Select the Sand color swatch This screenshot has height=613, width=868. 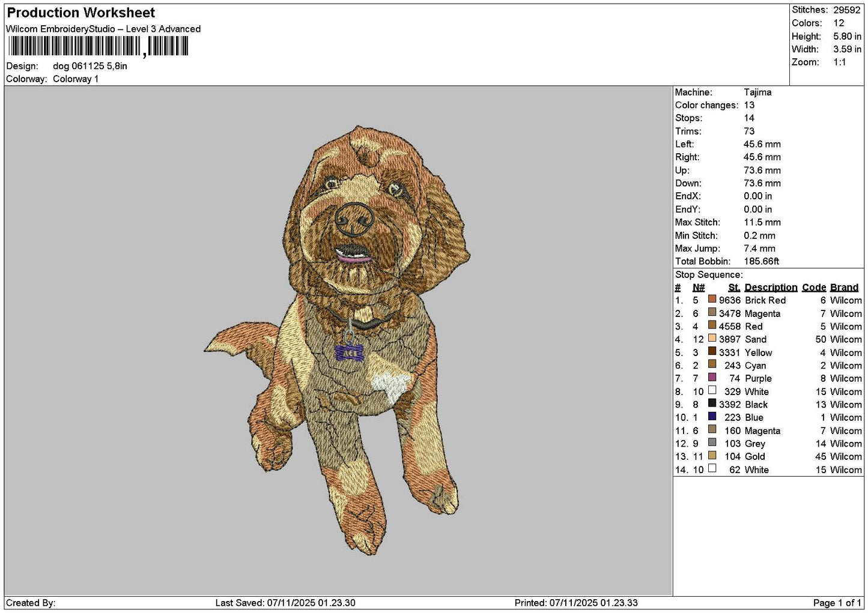point(712,338)
